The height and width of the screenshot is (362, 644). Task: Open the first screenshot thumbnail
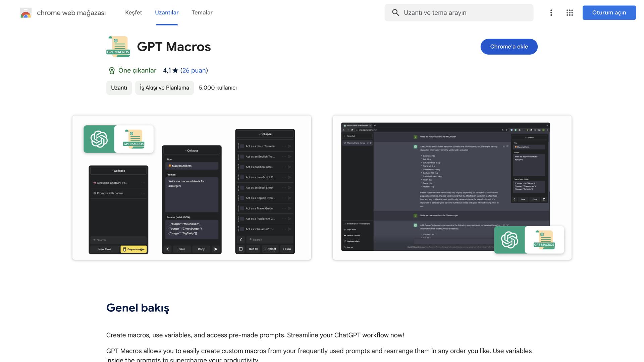[x=192, y=188]
